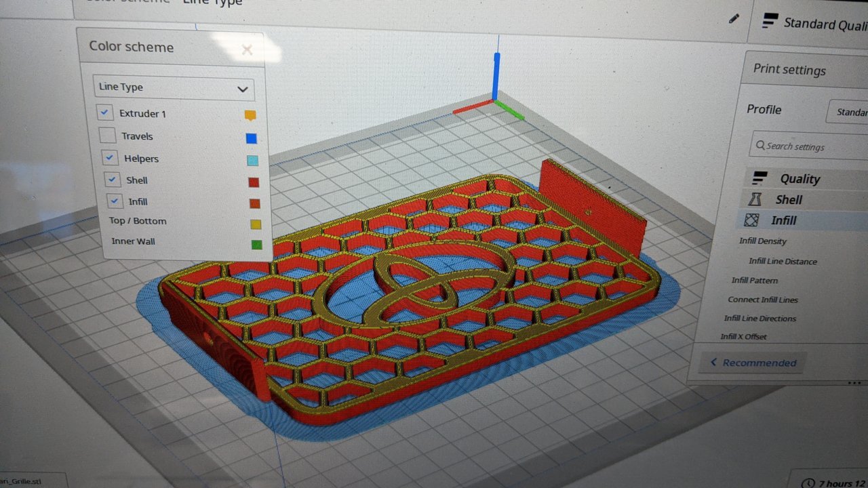The height and width of the screenshot is (488, 868).
Task: Click the Standard Quality profile icon
Action: pyautogui.click(x=769, y=20)
